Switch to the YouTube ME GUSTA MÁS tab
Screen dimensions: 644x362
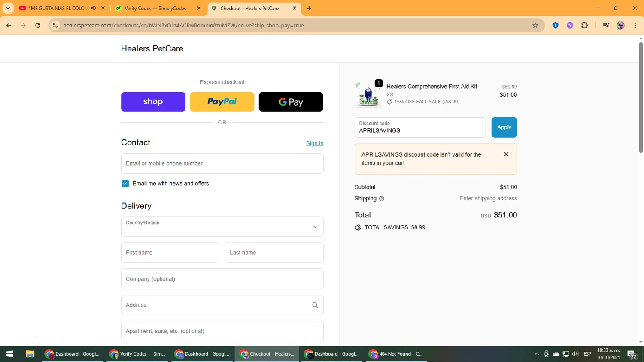click(58, 8)
